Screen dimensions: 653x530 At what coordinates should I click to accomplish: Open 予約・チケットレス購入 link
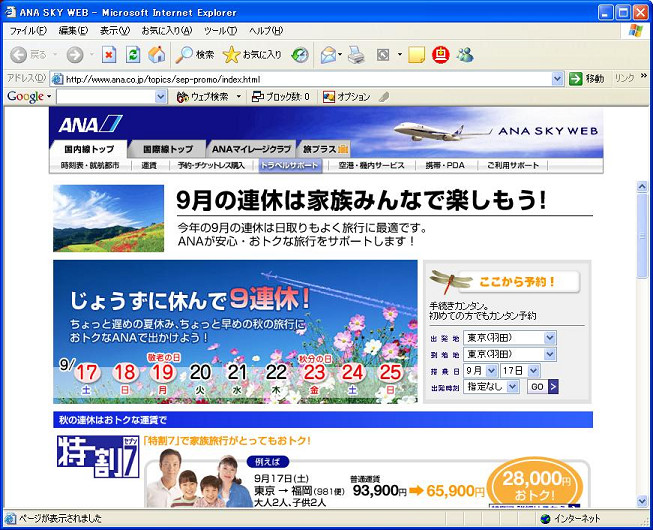[211, 166]
